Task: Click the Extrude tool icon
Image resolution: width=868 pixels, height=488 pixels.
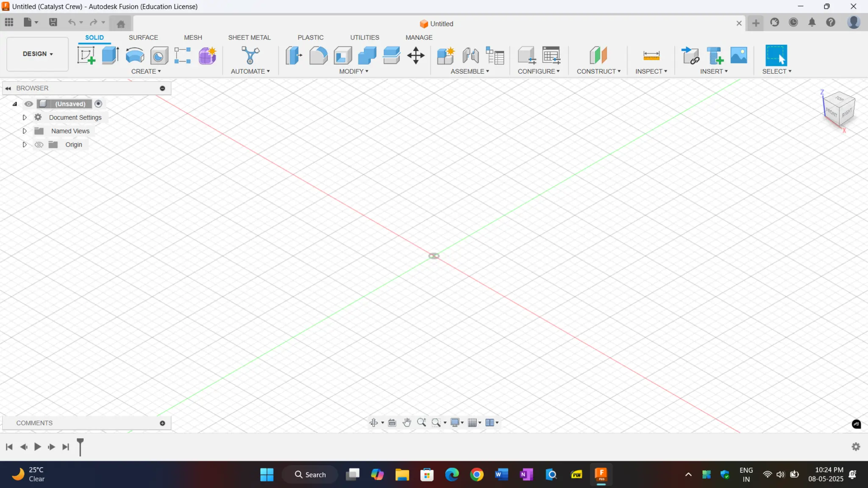Action: click(x=110, y=55)
